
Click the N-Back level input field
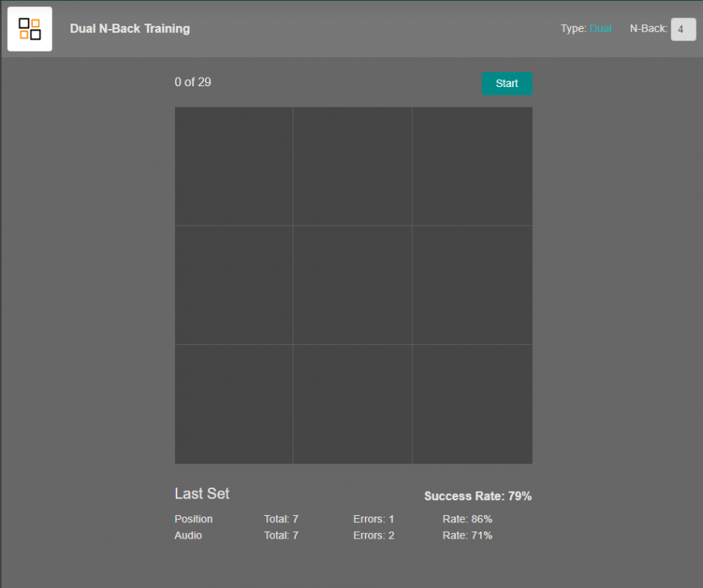pyautogui.click(x=683, y=29)
